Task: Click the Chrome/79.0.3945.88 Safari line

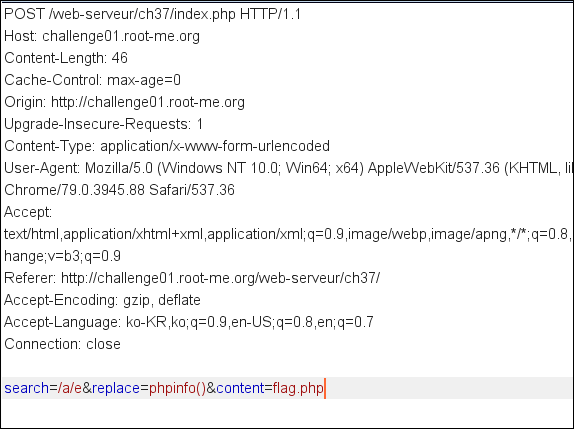Action: (x=119, y=190)
